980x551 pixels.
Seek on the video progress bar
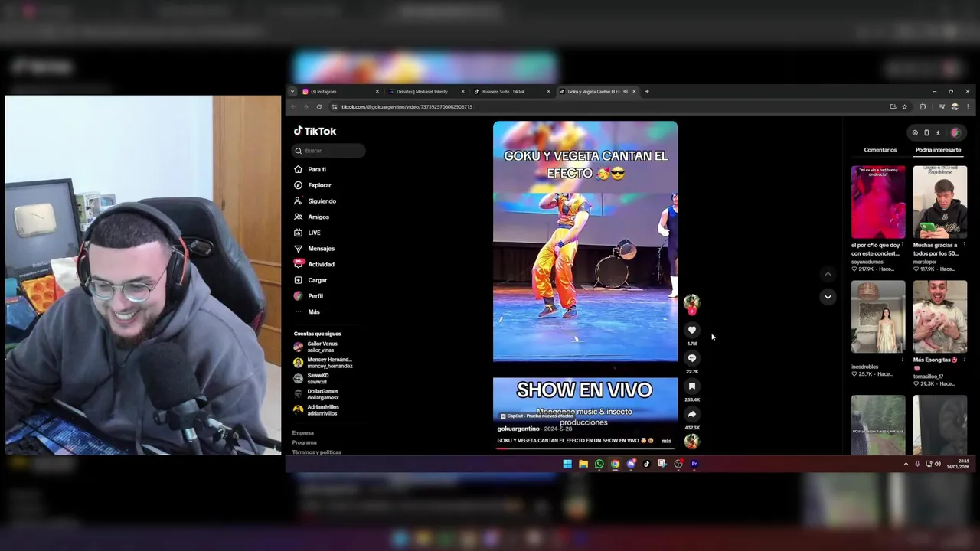click(x=585, y=448)
